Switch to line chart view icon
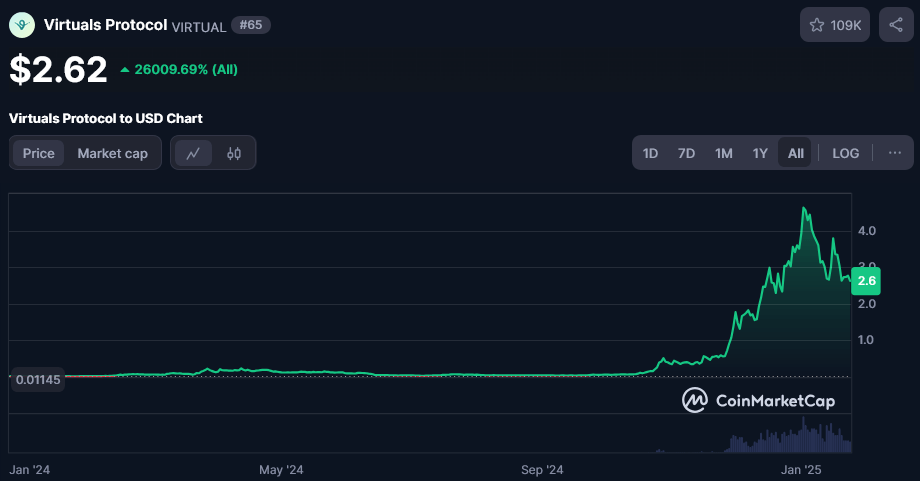 tap(193, 153)
